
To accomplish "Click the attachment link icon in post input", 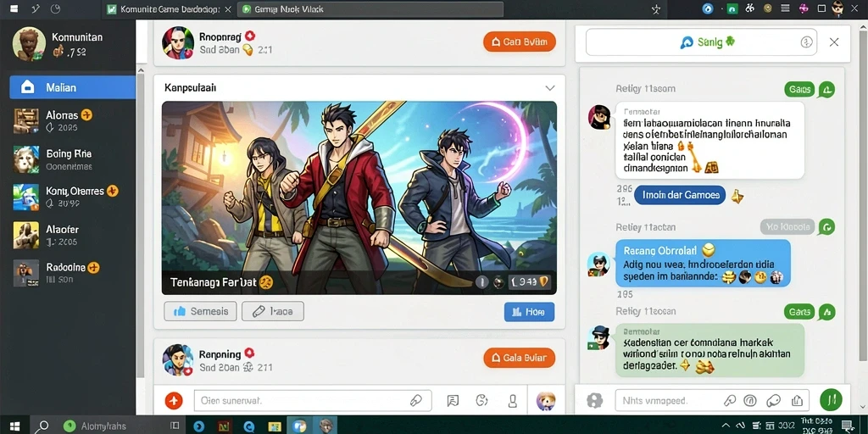I will [415, 401].
